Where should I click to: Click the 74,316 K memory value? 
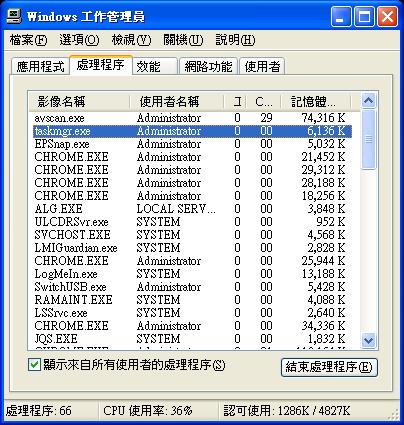(x=323, y=118)
